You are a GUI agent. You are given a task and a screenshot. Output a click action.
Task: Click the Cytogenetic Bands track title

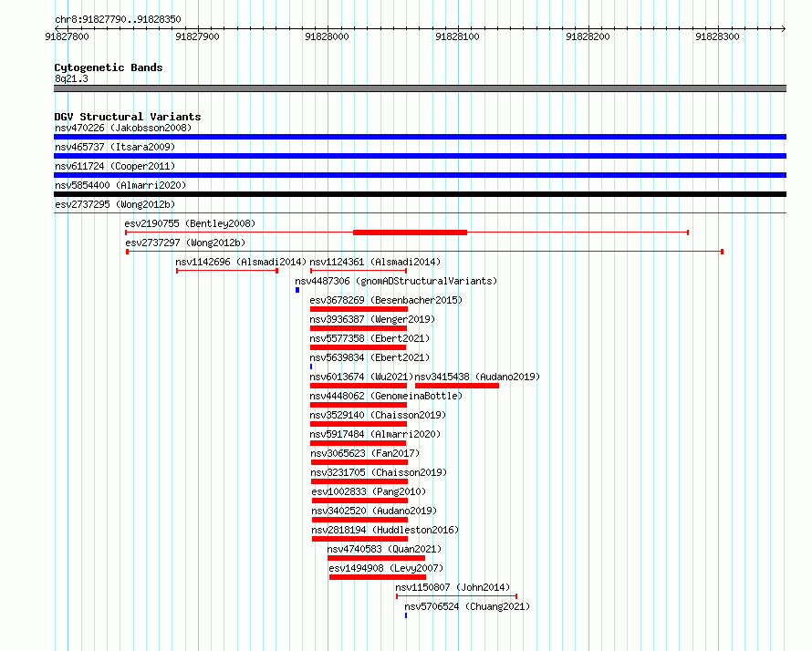click(x=109, y=67)
